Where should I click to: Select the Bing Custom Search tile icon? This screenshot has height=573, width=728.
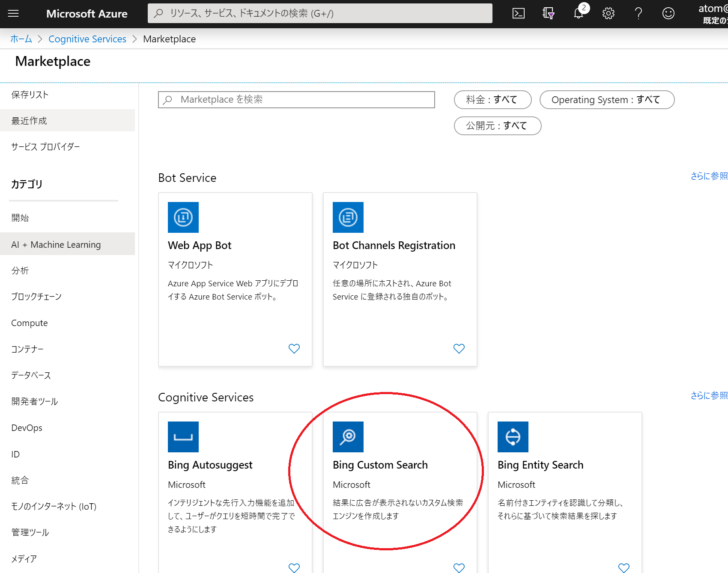click(348, 437)
